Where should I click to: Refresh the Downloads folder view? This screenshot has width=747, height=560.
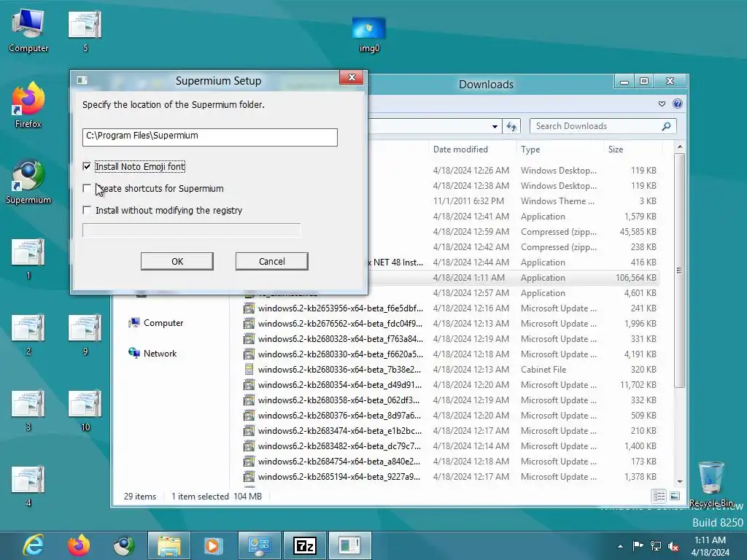click(x=511, y=126)
